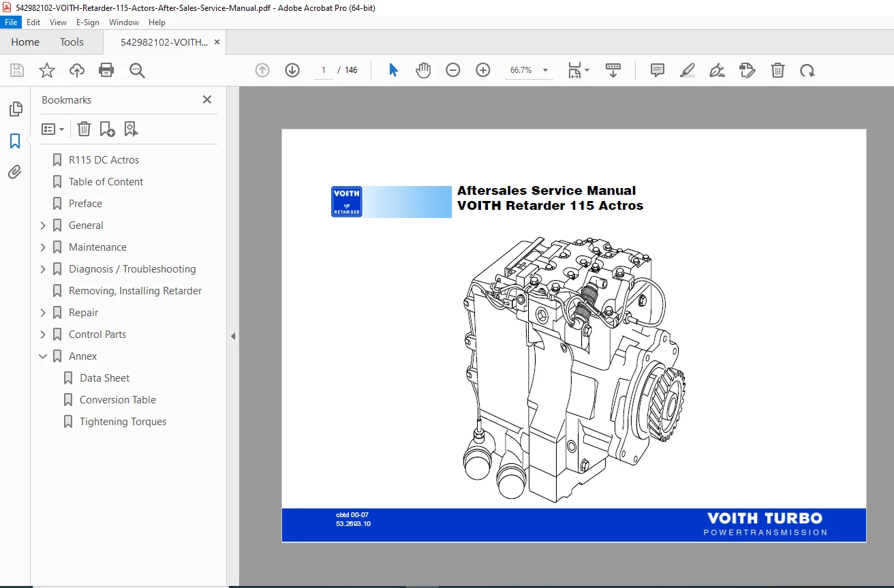The width and height of the screenshot is (894, 588).
Task: Expand the Maintenance bookmark
Action: (x=43, y=247)
